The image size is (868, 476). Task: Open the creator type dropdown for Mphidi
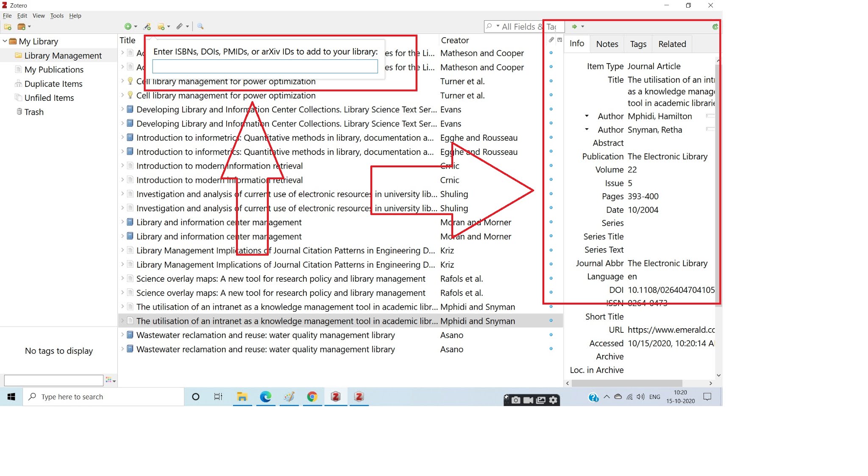(587, 116)
